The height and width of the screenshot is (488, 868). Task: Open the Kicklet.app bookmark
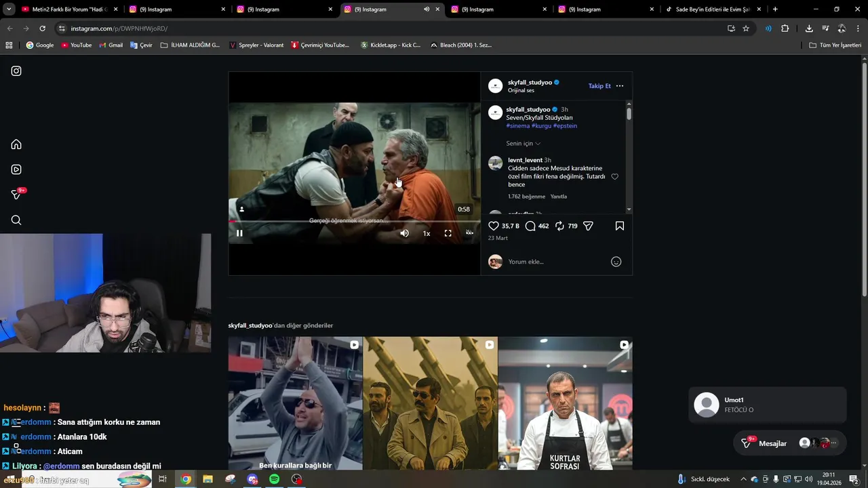coord(391,45)
